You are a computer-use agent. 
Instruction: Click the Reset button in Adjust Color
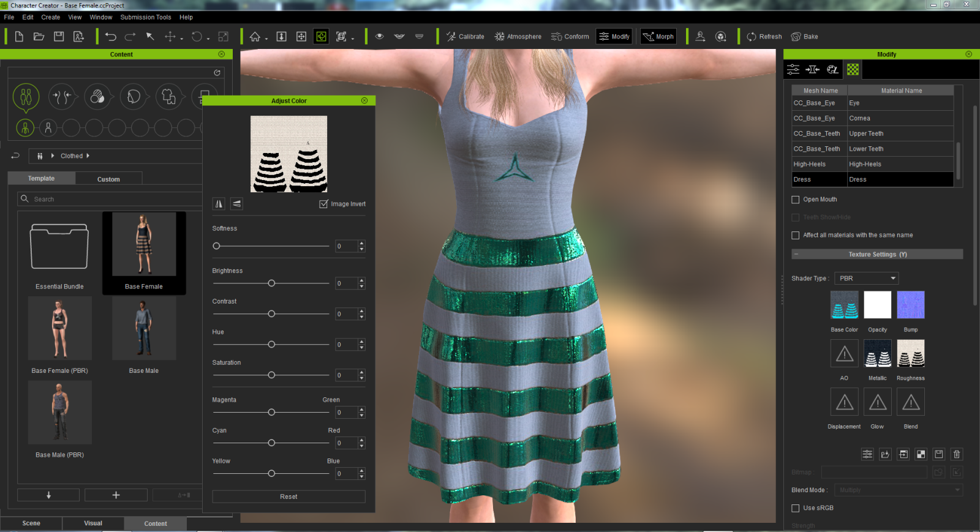coord(288,496)
